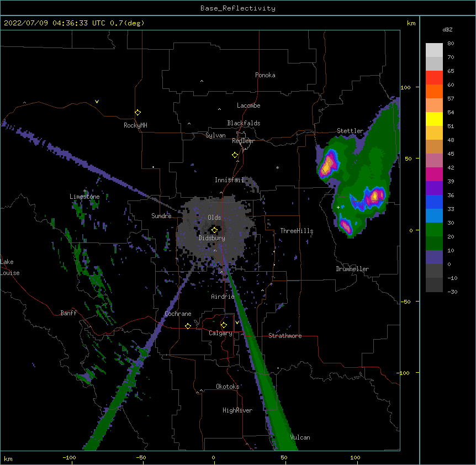Click the Airdrie city label
The image size is (476, 465).
(x=223, y=297)
